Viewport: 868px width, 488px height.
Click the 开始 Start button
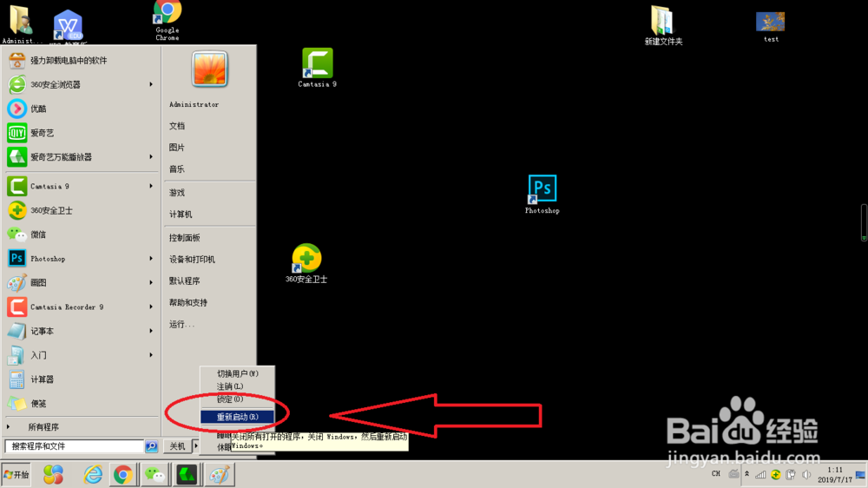(16, 475)
